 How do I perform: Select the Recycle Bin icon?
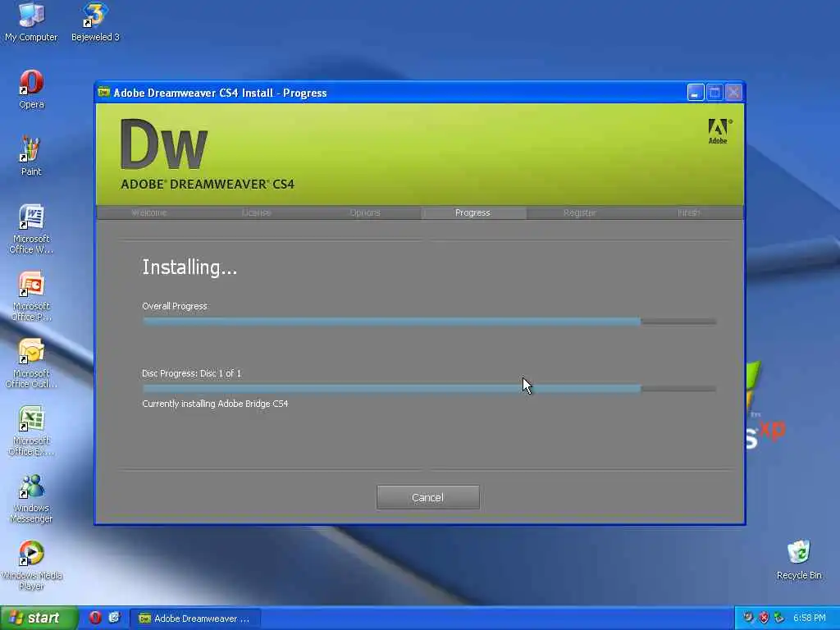[799, 560]
